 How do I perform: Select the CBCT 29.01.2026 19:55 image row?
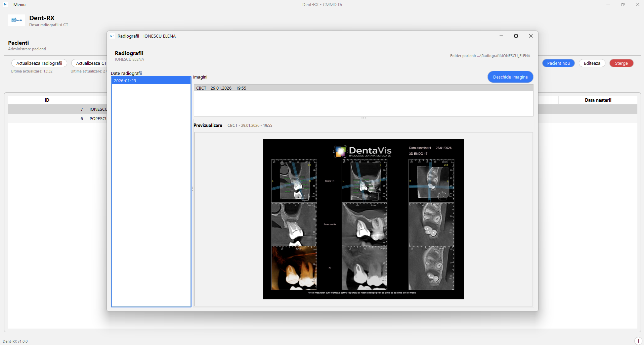coord(363,88)
